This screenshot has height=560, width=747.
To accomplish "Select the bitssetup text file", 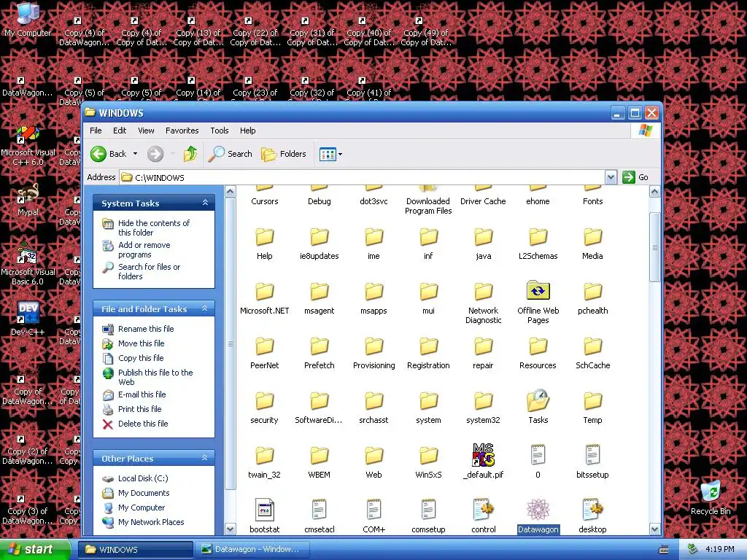I will (x=592, y=455).
